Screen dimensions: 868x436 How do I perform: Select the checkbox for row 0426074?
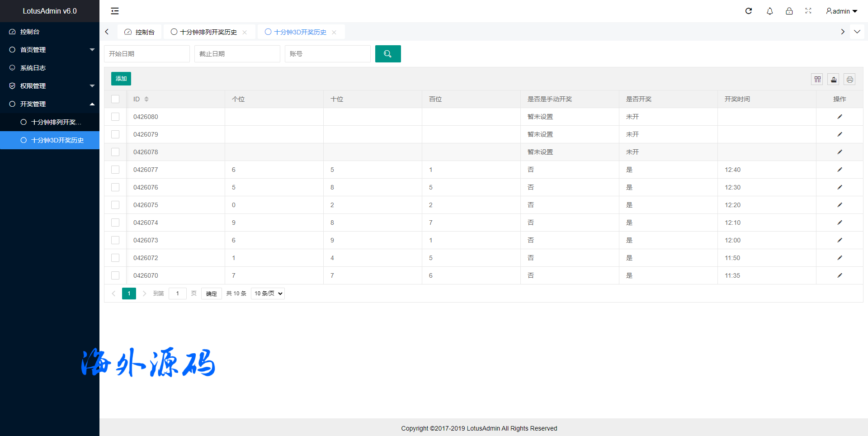pyautogui.click(x=115, y=223)
